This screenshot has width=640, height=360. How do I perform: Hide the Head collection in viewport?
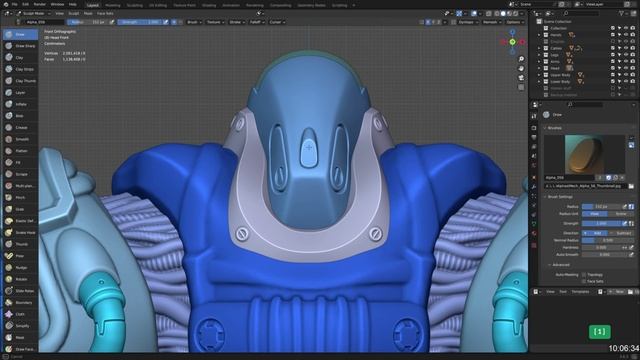click(x=626, y=68)
